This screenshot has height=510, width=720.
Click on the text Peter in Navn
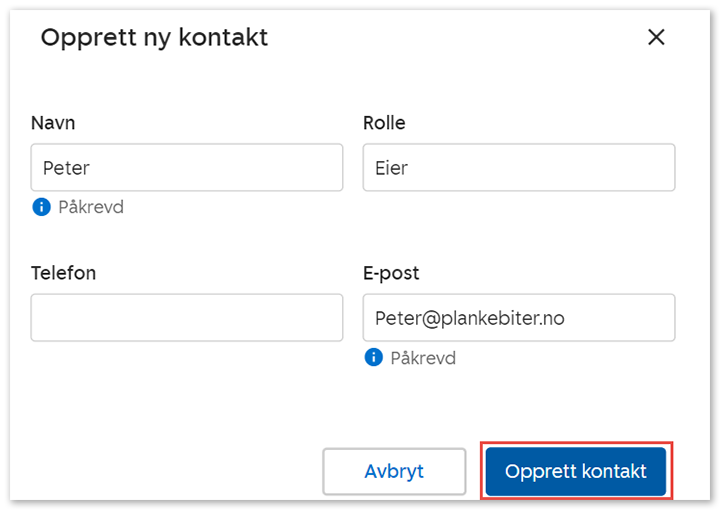tap(66, 168)
